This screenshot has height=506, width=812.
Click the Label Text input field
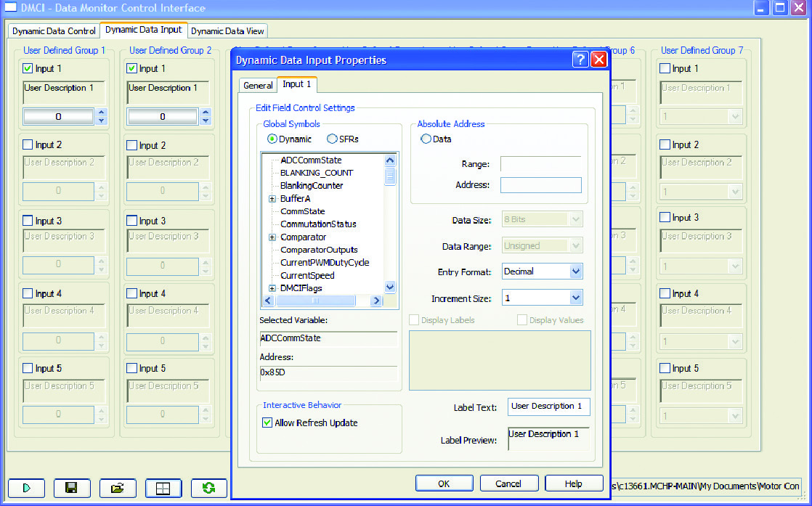(548, 407)
